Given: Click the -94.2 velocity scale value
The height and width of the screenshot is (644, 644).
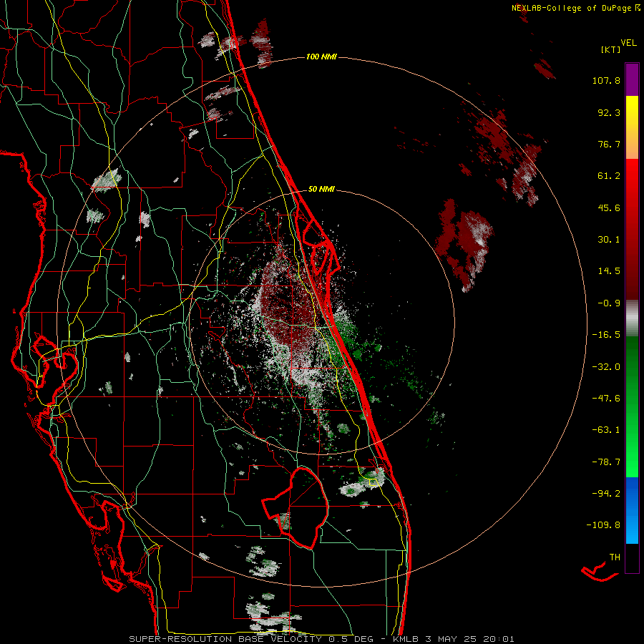Looking at the screenshot, I should [606, 494].
